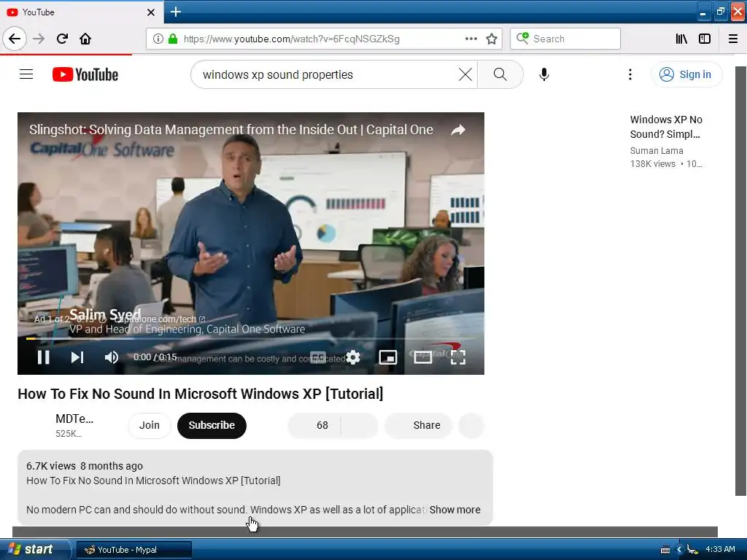Open video settings gear icon

353,357
